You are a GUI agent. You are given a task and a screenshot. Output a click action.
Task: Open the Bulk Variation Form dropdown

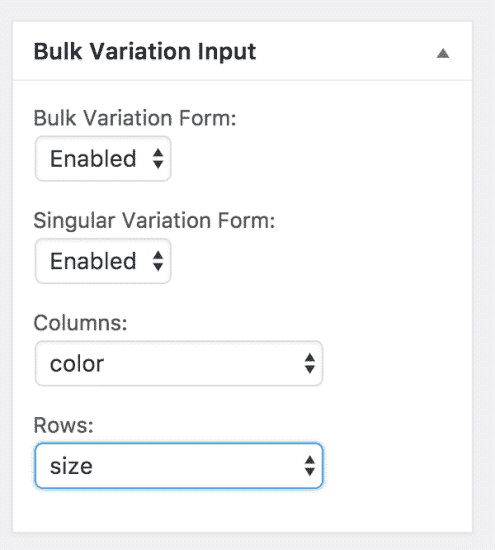[x=103, y=159]
